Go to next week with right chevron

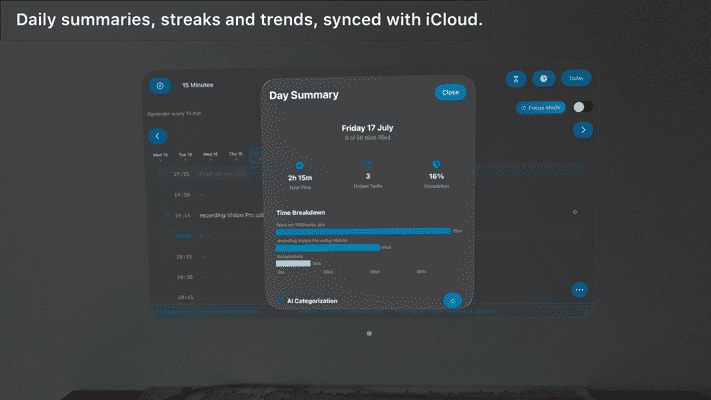click(x=583, y=130)
